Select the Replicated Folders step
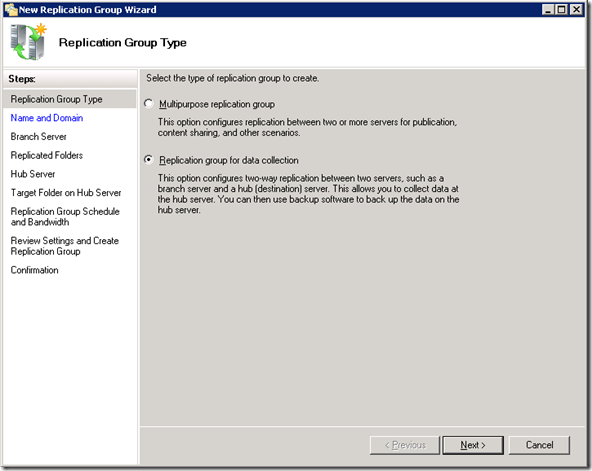Viewport: 592px width, 471px height. coord(47,155)
